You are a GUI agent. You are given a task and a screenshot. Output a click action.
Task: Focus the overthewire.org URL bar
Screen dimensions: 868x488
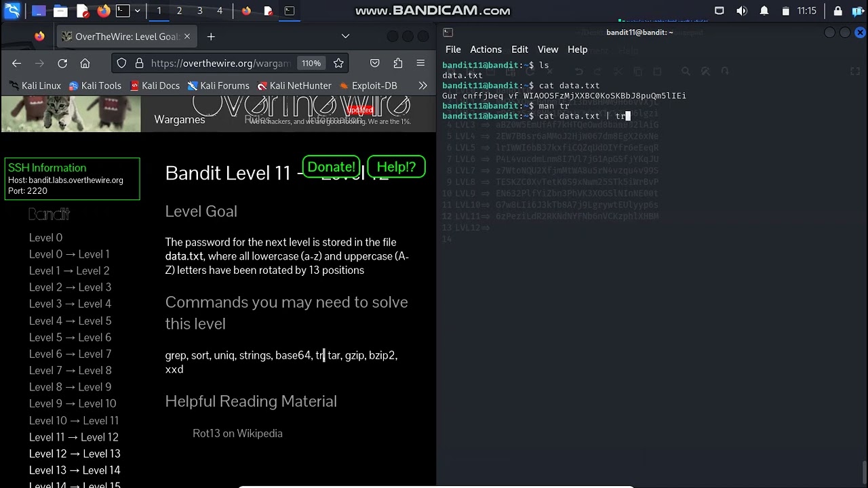[x=220, y=63]
